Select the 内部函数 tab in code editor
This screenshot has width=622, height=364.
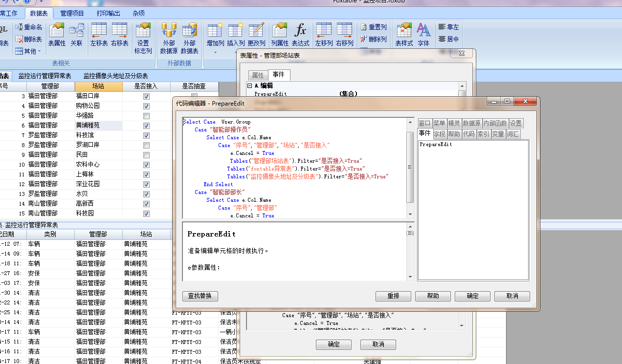click(495, 123)
